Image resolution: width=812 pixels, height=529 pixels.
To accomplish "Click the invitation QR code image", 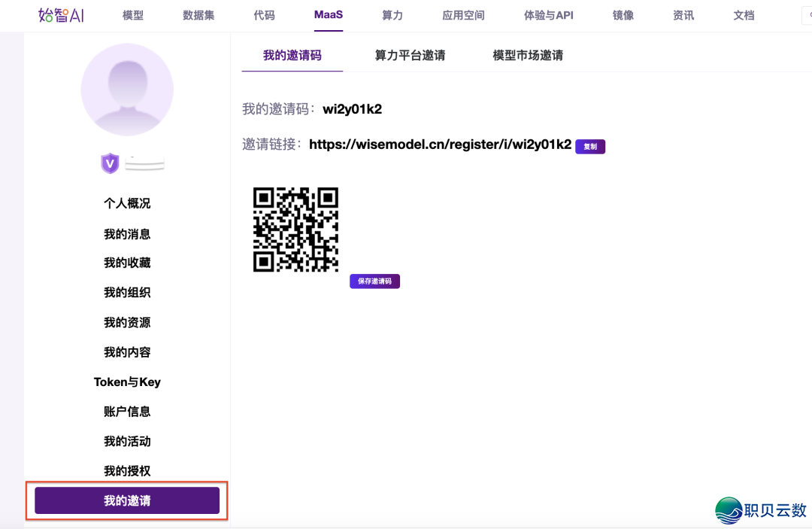I will (x=295, y=230).
